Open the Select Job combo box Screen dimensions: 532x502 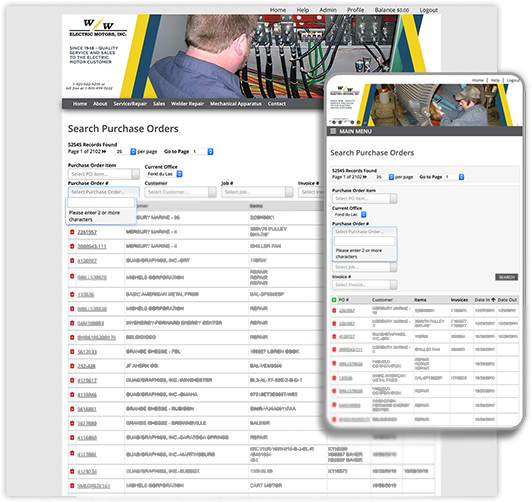257,192
